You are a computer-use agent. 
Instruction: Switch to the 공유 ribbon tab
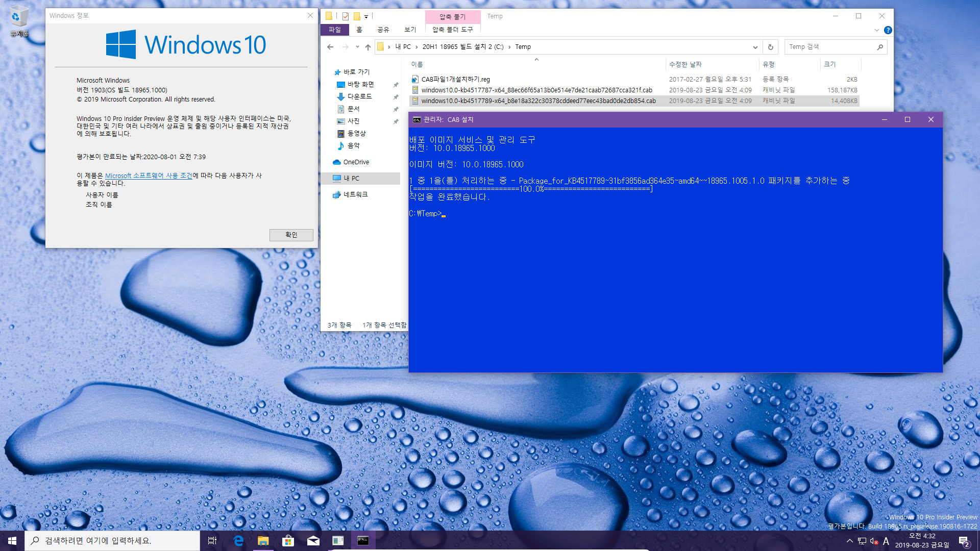click(x=383, y=30)
